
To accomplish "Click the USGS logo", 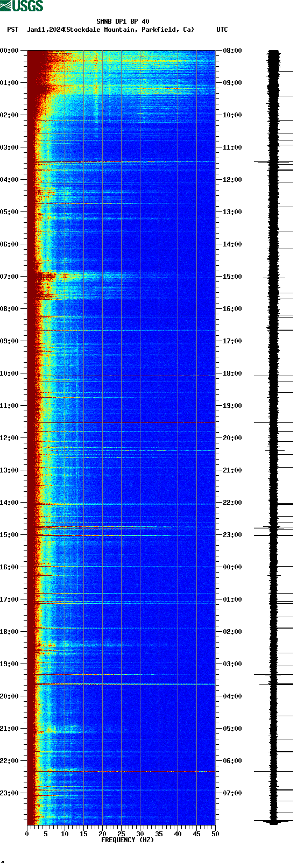I will tap(22, 6).
